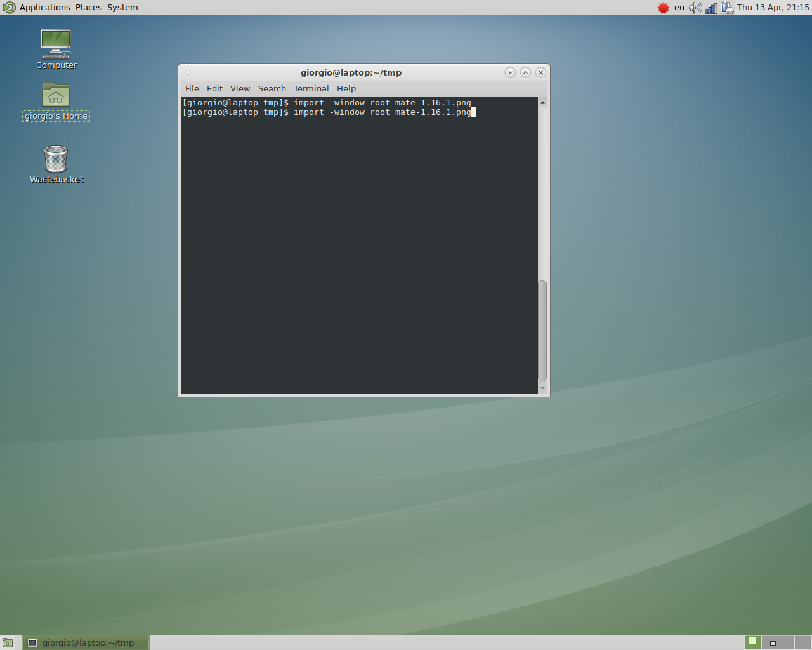Click the giorgio@laptop:~/tmp taskbar button
This screenshot has width=812, height=650.
tap(86, 642)
